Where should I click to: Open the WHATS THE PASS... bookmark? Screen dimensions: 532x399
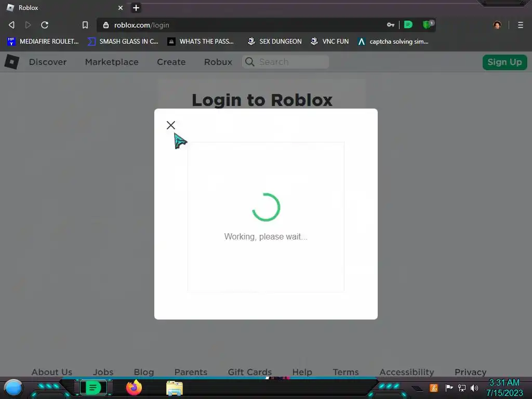[201, 42]
